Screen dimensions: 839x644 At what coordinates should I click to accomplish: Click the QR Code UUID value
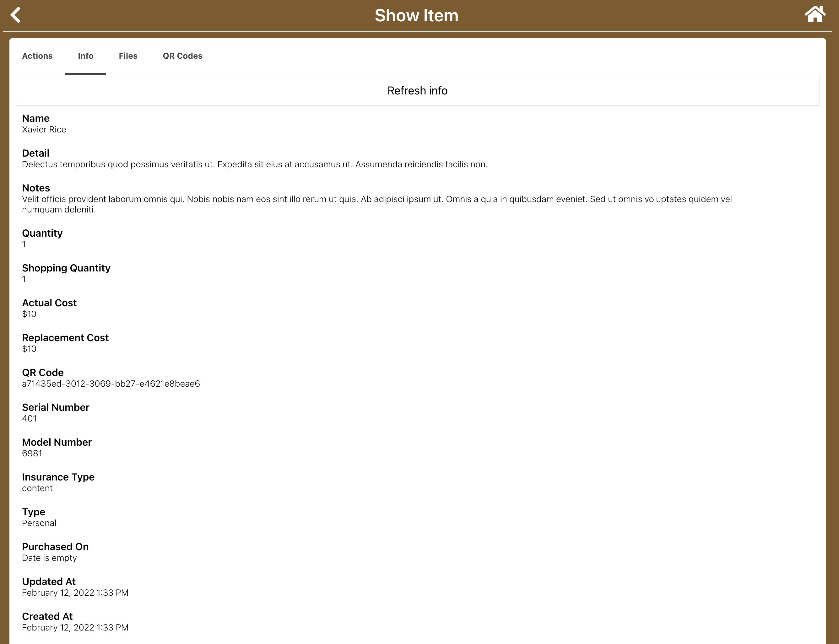(111, 384)
